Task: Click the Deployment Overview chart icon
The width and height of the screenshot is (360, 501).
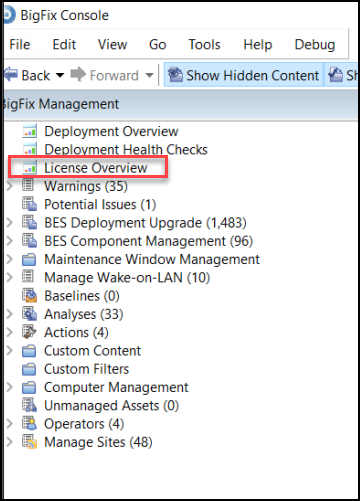Action: pos(29,131)
